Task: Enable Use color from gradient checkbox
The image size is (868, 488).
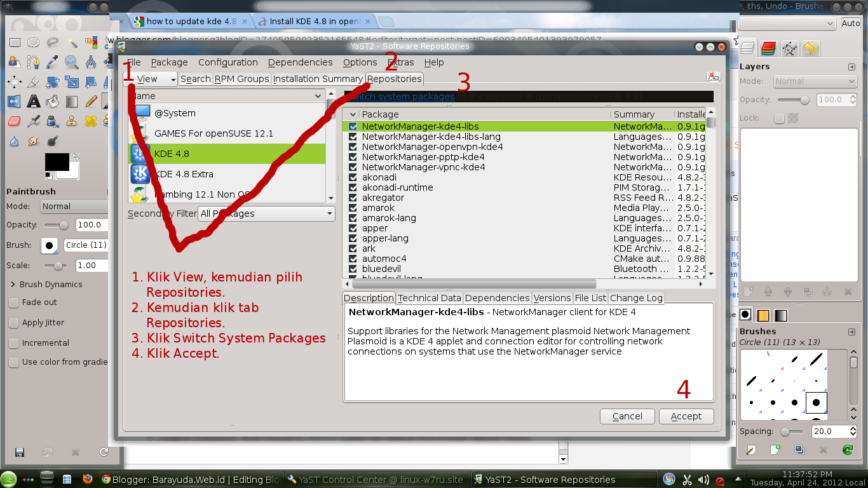Action: 13,362
